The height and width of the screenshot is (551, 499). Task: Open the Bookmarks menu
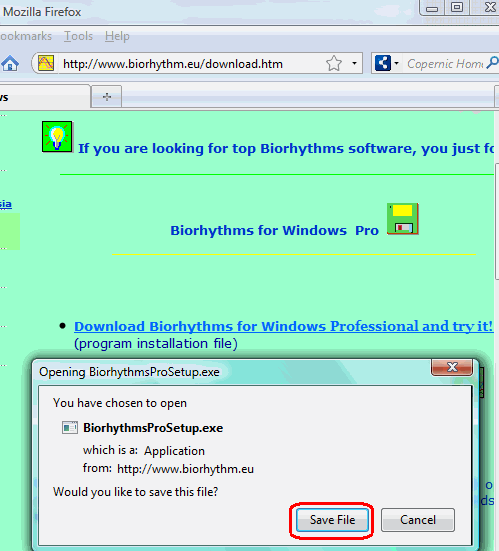pos(26,36)
